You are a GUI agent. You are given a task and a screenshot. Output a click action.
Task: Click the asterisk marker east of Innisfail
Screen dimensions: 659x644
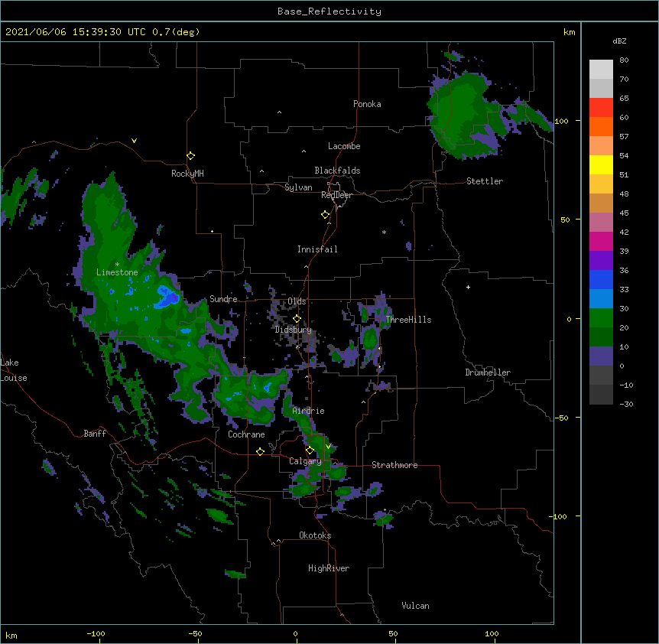(384, 232)
